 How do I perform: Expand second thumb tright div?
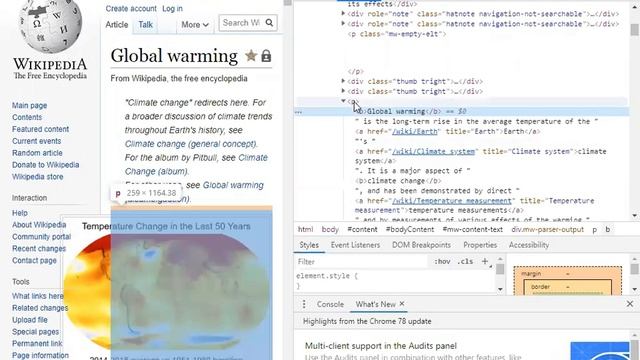(343, 91)
